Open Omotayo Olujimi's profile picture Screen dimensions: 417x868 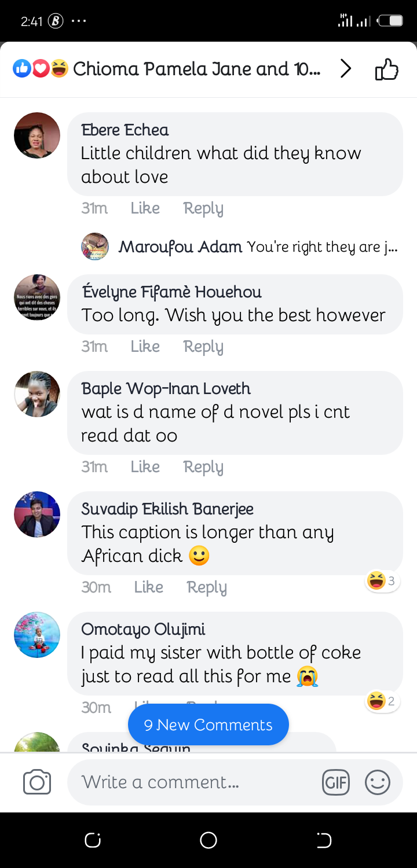37,635
